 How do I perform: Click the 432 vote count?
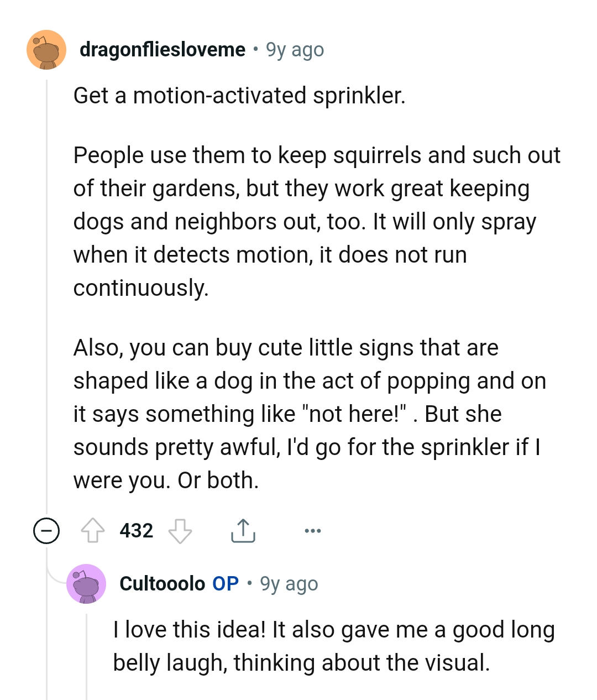pyautogui.click(x=137, y=531)
